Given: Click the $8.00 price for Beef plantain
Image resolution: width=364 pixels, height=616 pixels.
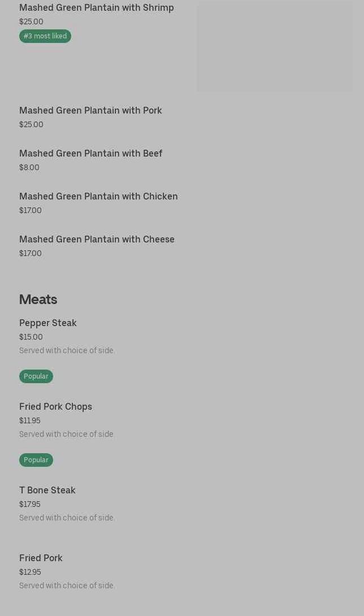Looking at the screenshot, I should pos(29,168).
